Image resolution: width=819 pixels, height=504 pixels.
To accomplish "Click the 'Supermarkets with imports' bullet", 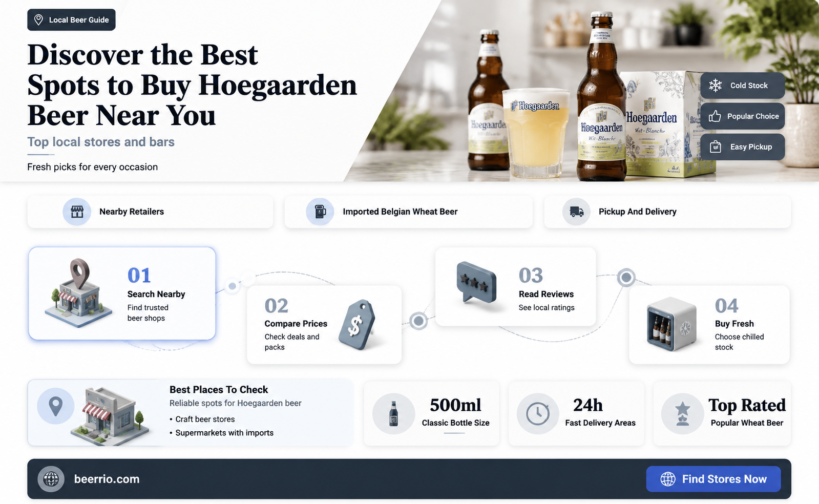I will tap(222, 433).
